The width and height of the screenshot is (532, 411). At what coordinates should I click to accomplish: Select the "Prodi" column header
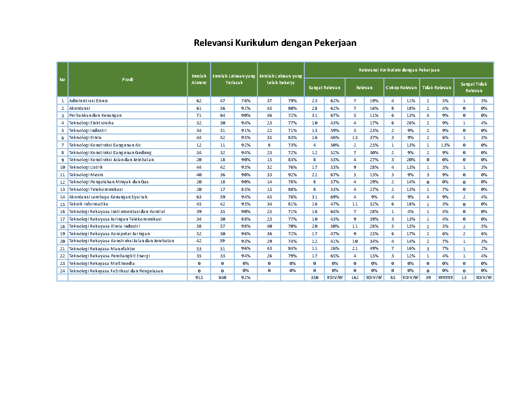coord(127,79)
